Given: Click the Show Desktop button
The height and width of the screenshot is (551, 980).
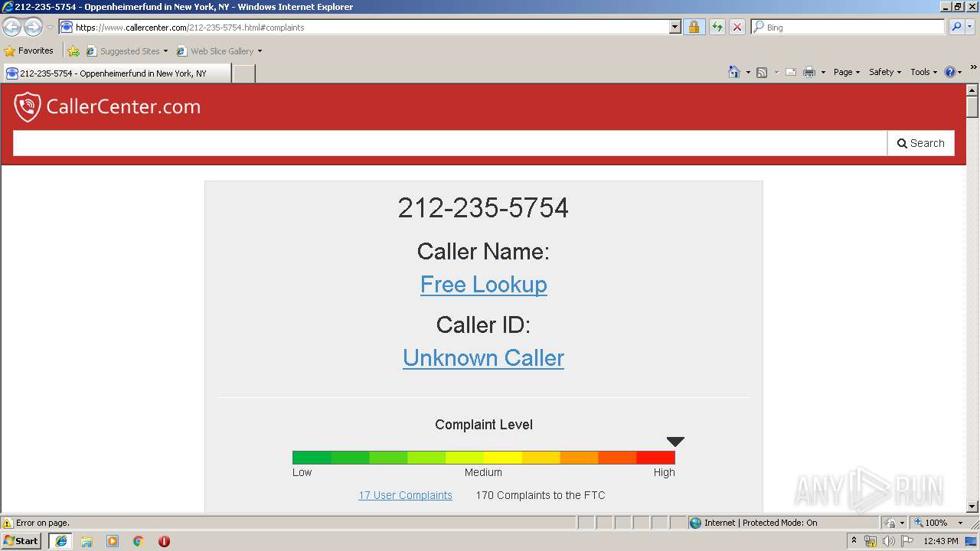Looking at the screenshot, I should 972,541.
